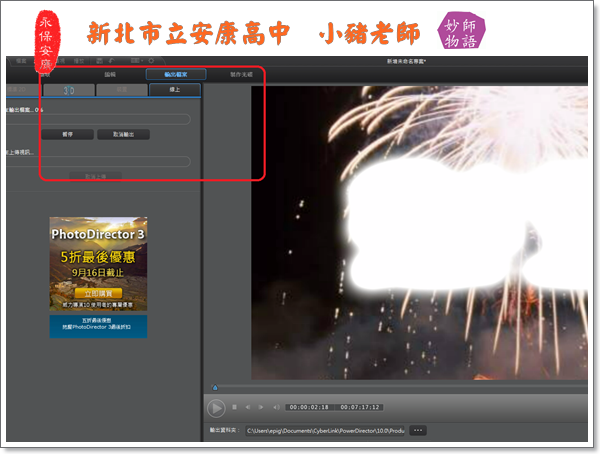Mute audio with the speaker volume icon
This screenshot has height=454, width=600.
(x=276, y=407)
